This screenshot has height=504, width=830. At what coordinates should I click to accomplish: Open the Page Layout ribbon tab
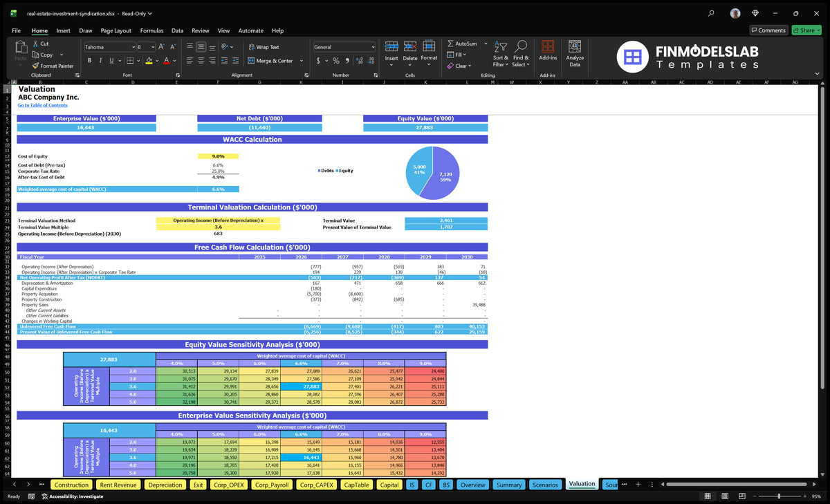(x=116, y=30)
